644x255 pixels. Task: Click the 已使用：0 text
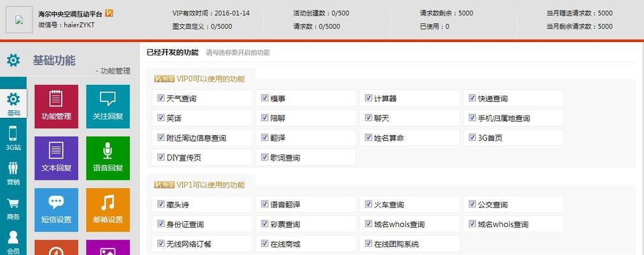(435, 26)
